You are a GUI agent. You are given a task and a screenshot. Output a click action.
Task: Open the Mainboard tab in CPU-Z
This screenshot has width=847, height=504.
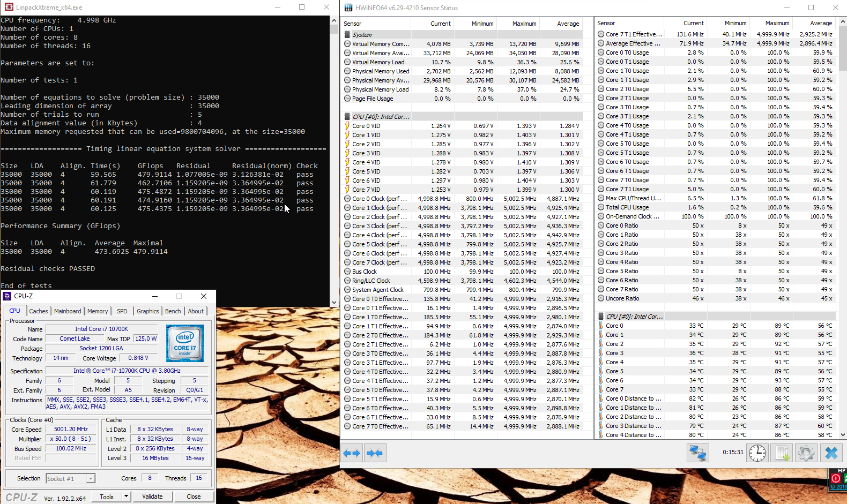tap(68, 311)
